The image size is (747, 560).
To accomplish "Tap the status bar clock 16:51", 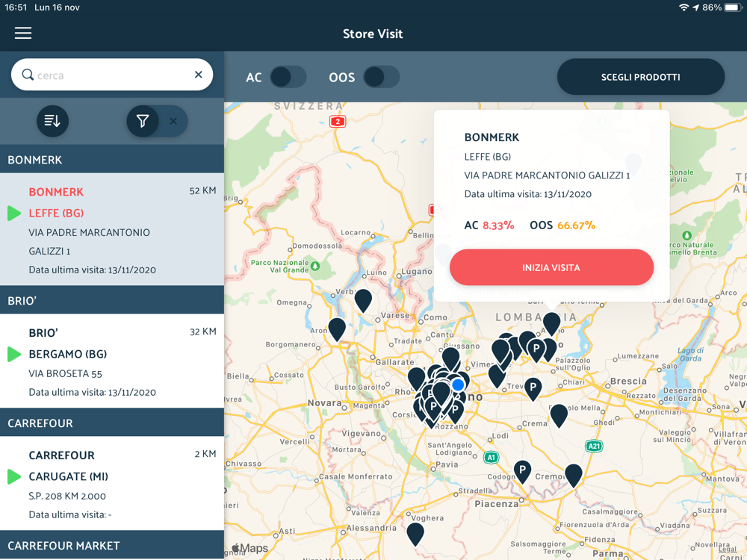I will pyautogui.click(x=16, y=7).
